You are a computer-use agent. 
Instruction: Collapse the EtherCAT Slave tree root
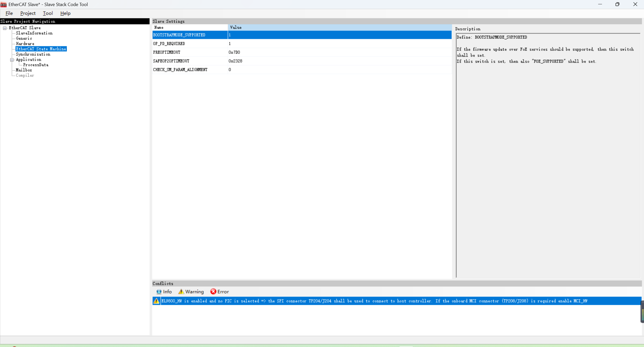coord(5,28)
